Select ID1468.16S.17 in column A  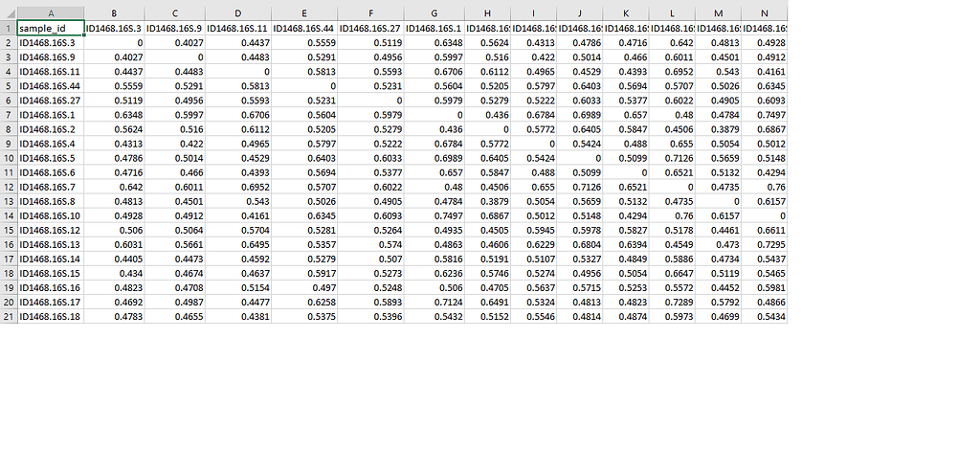pos(51,303)
